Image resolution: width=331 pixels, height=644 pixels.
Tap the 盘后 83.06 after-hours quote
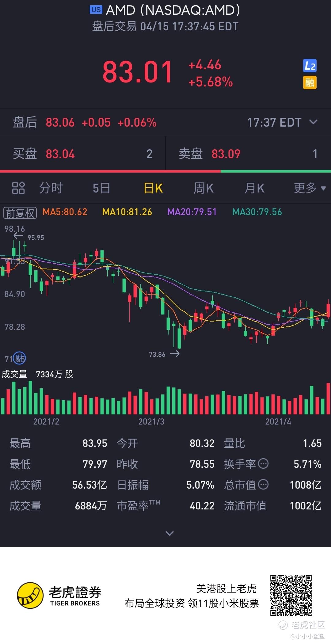[x=85, y=122]
